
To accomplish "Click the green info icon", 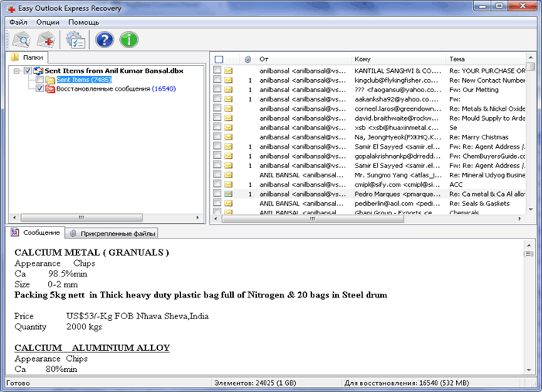I will [x=129, y=40].
